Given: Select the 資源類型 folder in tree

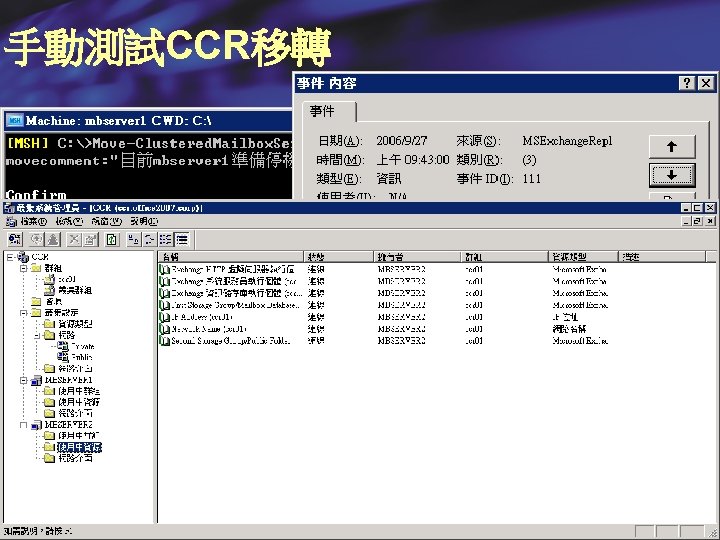Looking at the screenshot, I should pyautogui.click(x=75, y=324).
